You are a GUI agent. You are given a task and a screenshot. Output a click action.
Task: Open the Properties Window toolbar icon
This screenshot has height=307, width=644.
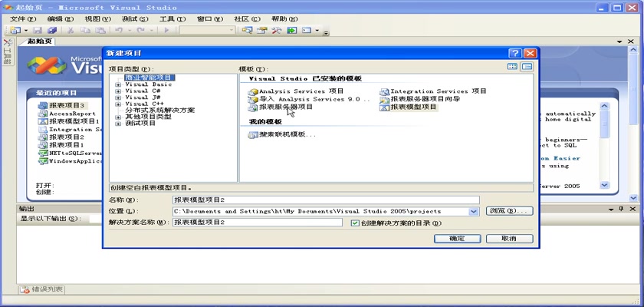click(x=261, y=31)
